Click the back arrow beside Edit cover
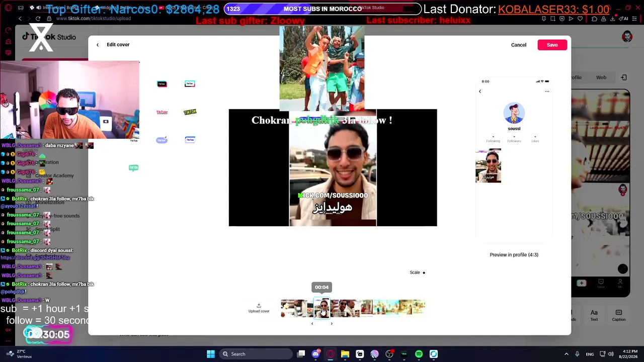Screen dimensions: 644x362 coord(98,45)
